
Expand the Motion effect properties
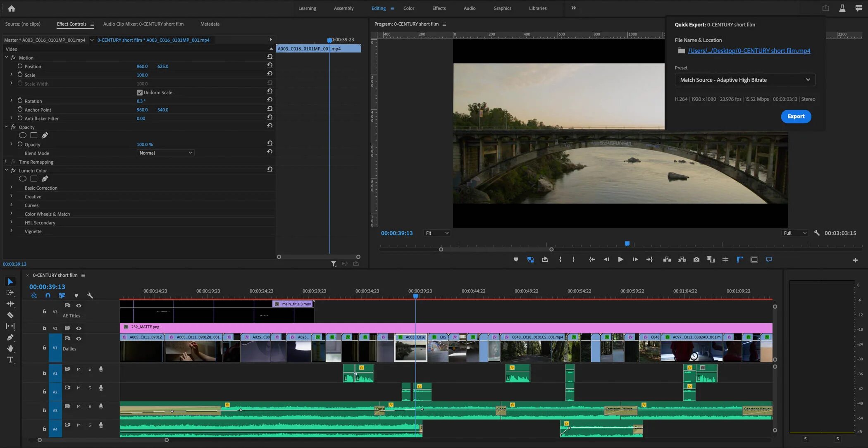pos(6,58)
